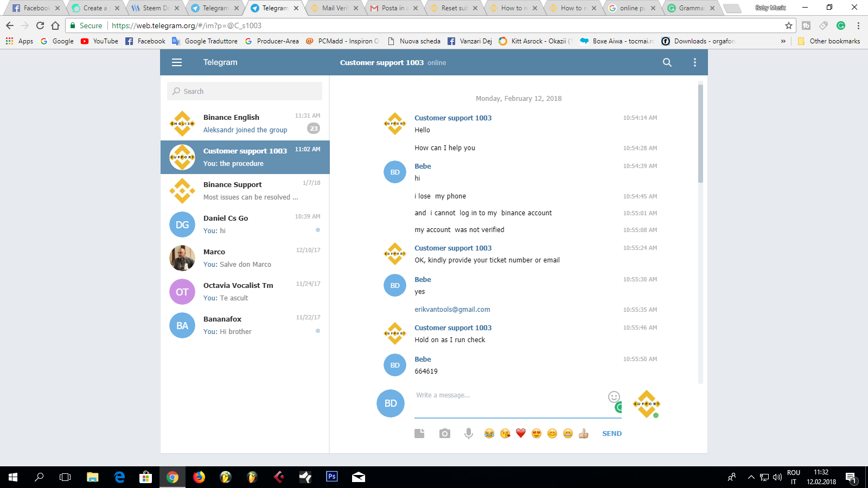Insert the thumbs up emoji
This screenshot has height=488, width=868.
[x=584, y=433]
